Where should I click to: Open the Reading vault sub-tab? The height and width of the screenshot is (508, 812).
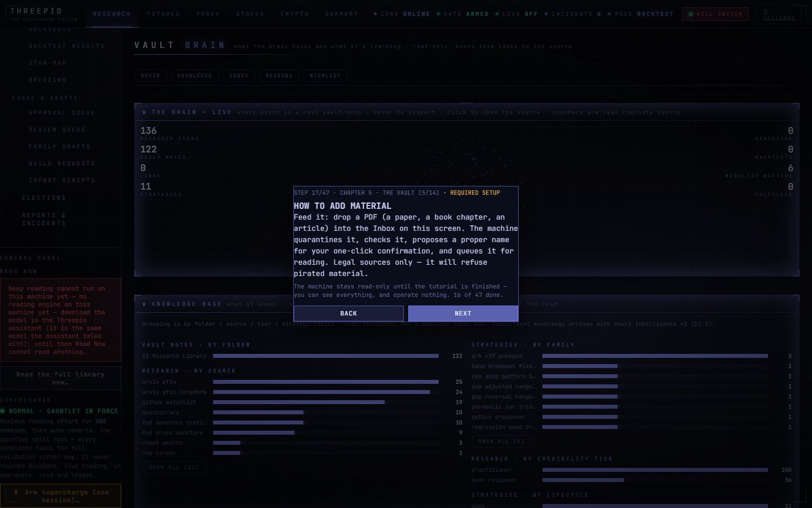point(279,76)
